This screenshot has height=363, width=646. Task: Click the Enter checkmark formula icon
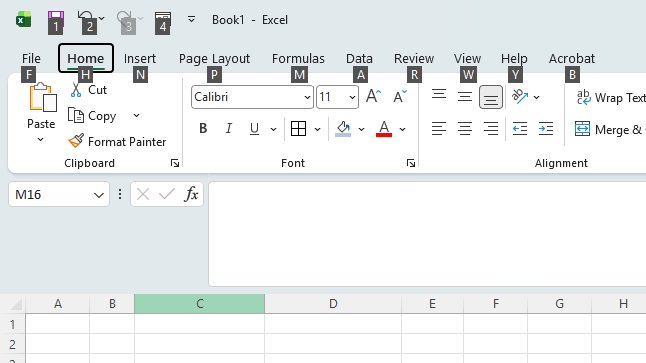tap(167, 194)
